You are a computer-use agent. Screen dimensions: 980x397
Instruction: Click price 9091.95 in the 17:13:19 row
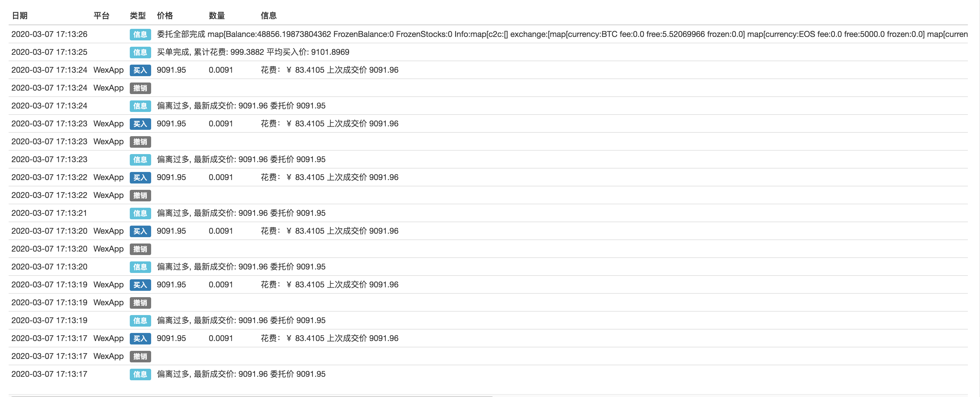(x=171, y=285)
